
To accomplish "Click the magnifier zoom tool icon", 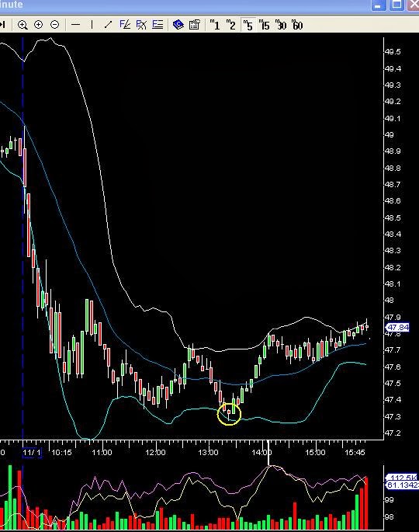I will [23, 25].
